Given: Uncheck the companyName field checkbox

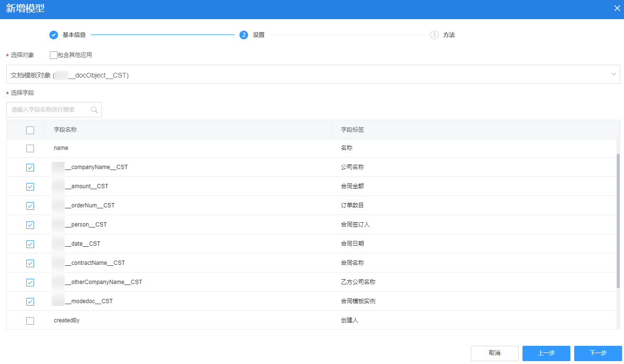Looking at the screenshot, I should click(30, 168).
